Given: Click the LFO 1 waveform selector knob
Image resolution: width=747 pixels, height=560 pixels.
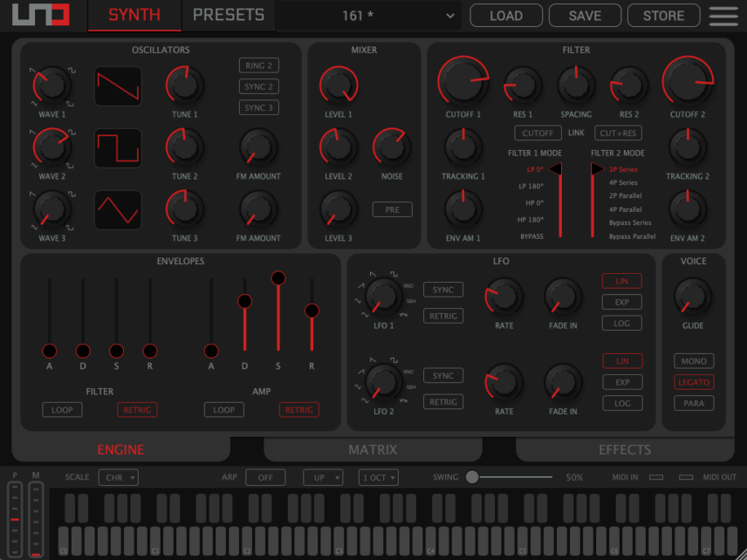Looking at the screenshot, I should click(x=383, y=297).
